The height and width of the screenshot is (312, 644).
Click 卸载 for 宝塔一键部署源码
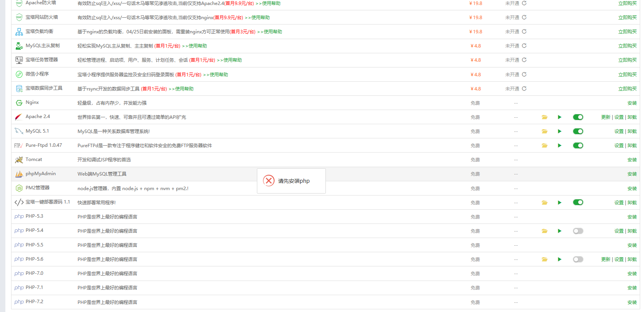coord(632,203)
